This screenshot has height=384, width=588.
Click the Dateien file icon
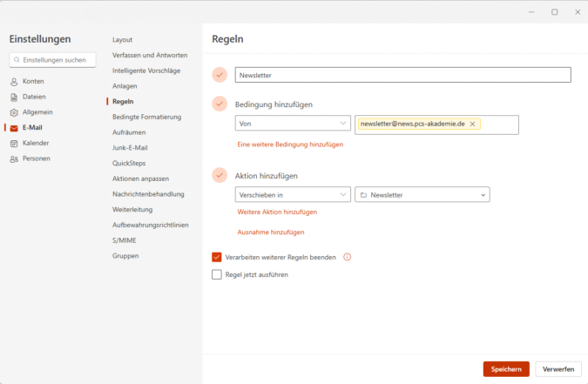(x=14, y=97)
